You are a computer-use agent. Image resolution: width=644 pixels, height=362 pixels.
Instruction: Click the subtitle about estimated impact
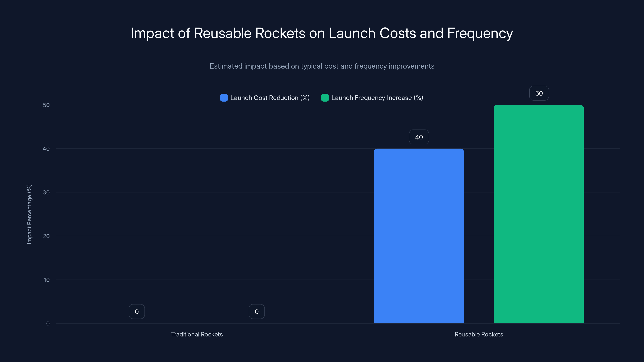click(322, 66)
